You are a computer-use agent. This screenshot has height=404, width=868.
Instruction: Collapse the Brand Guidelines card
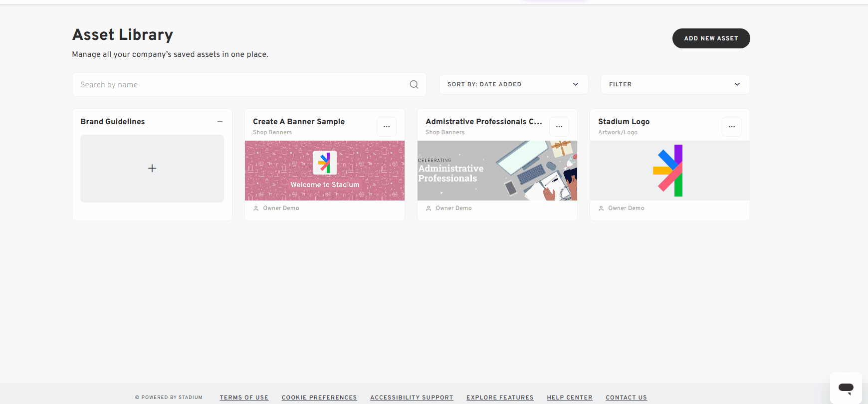tap(220, 122)
